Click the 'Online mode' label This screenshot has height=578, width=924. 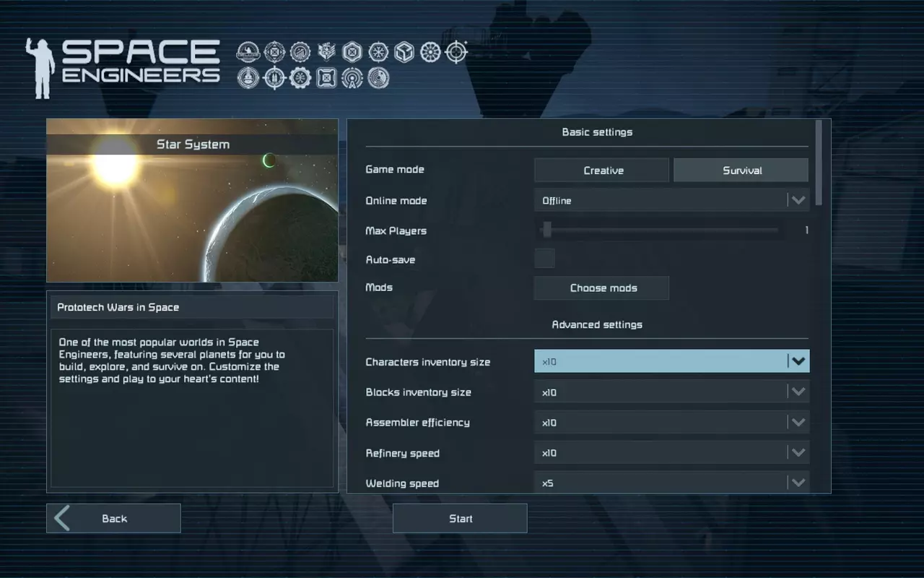[x=396, y=200]
